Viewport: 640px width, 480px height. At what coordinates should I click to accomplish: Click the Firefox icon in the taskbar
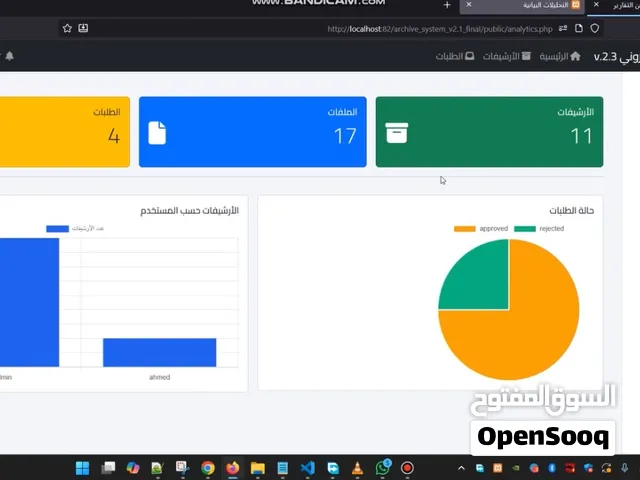coord(233,468)
